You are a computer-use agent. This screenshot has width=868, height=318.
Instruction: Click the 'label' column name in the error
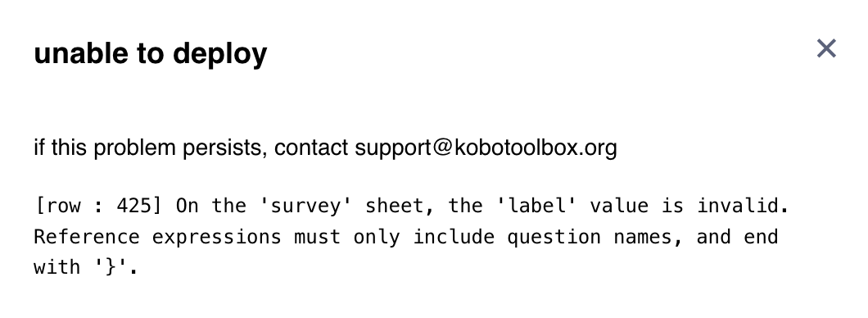[x=537, y=206]
